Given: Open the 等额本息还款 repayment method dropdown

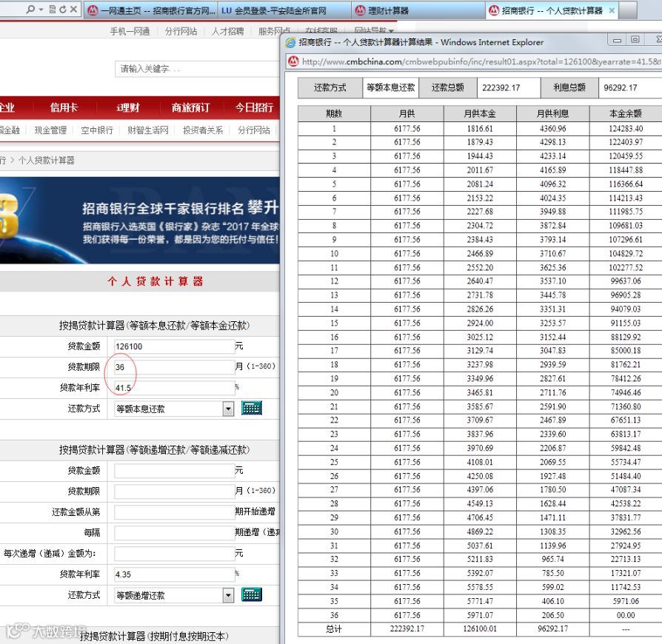Looking at the screenshot, I should coord(228,409).
